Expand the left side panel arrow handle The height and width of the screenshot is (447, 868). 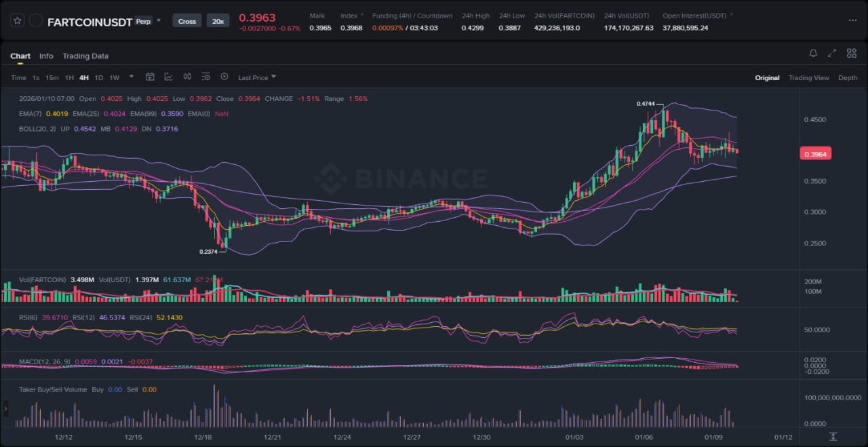point(5,408)
